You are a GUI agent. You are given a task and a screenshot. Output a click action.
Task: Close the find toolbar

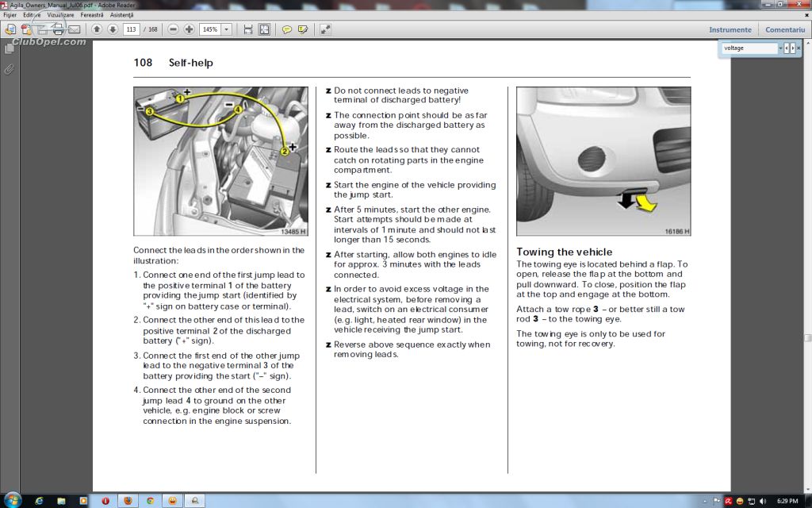799,48
